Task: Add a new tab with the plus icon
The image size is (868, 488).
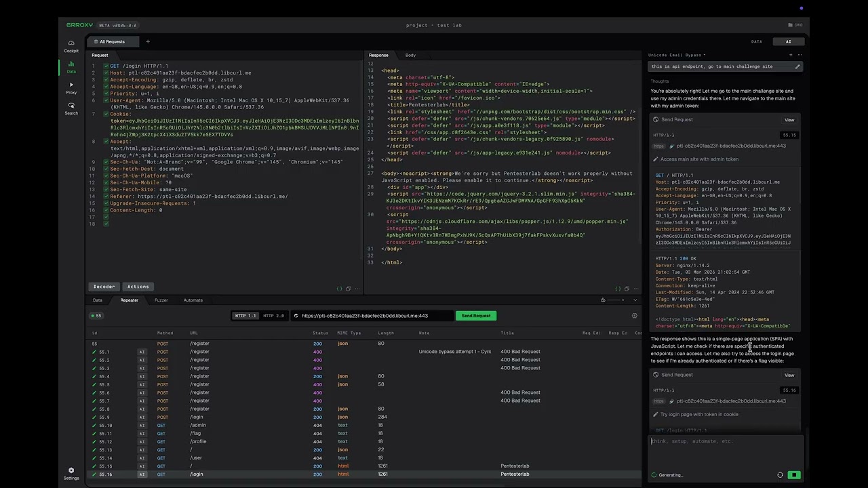Action: point(147,41)
